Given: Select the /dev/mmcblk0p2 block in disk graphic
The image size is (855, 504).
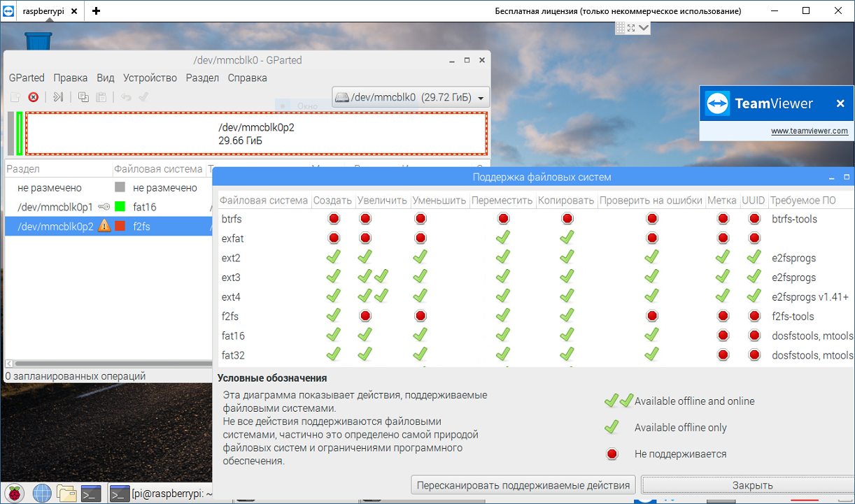Looking at the screenshot, I should click(256, 133).
